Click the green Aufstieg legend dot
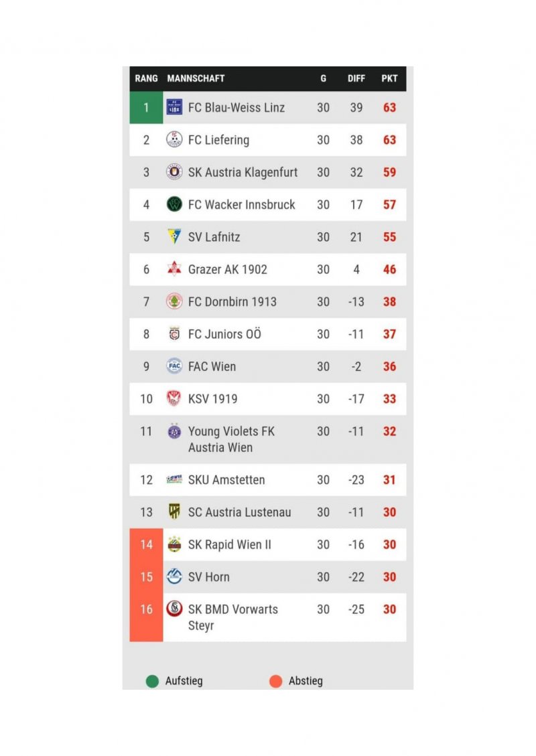 pyautogui.click(x=152, y=682)
